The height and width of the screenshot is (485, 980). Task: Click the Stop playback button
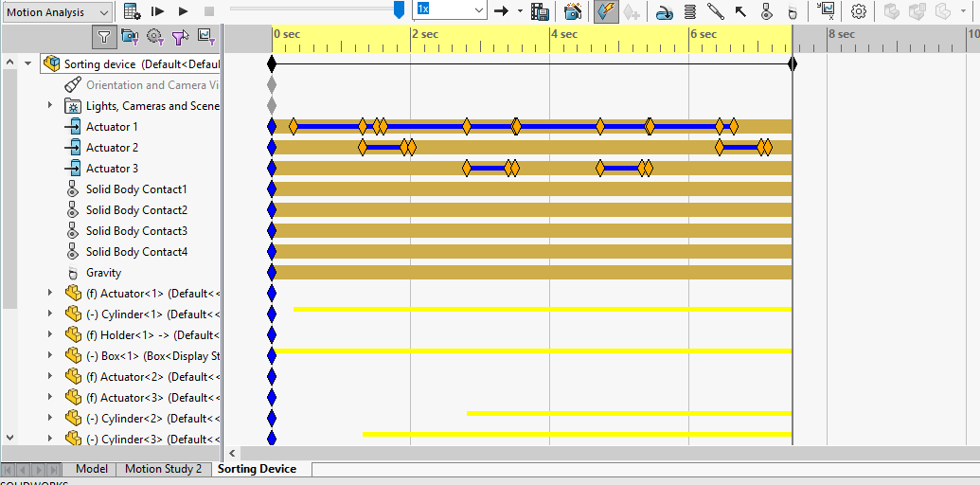209,11
